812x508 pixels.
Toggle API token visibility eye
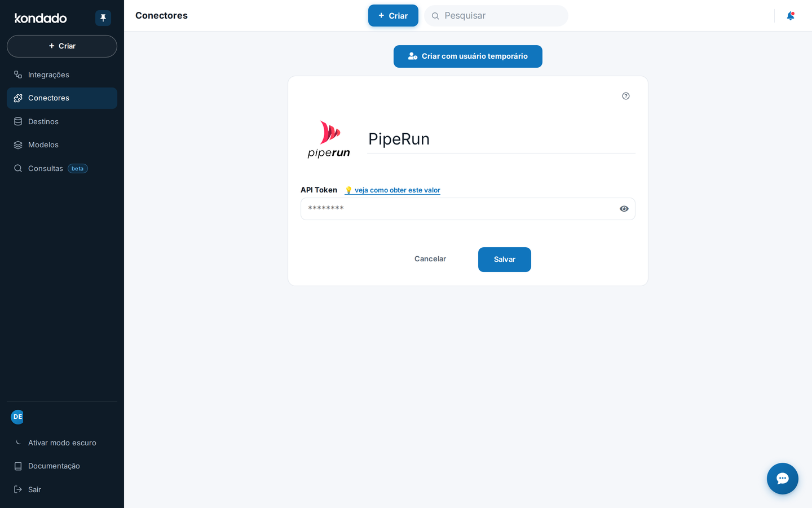[x=624, y=209]
